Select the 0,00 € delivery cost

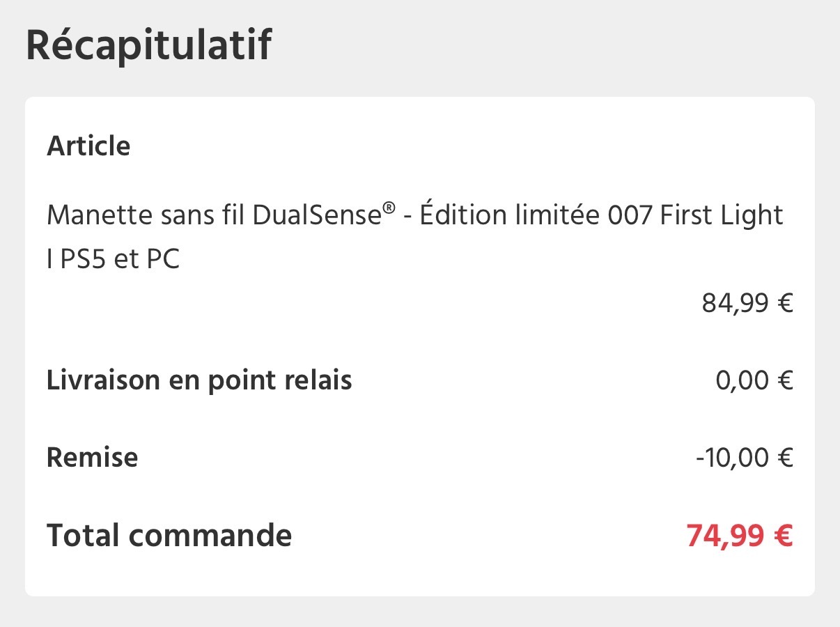[x=754, y=380]
